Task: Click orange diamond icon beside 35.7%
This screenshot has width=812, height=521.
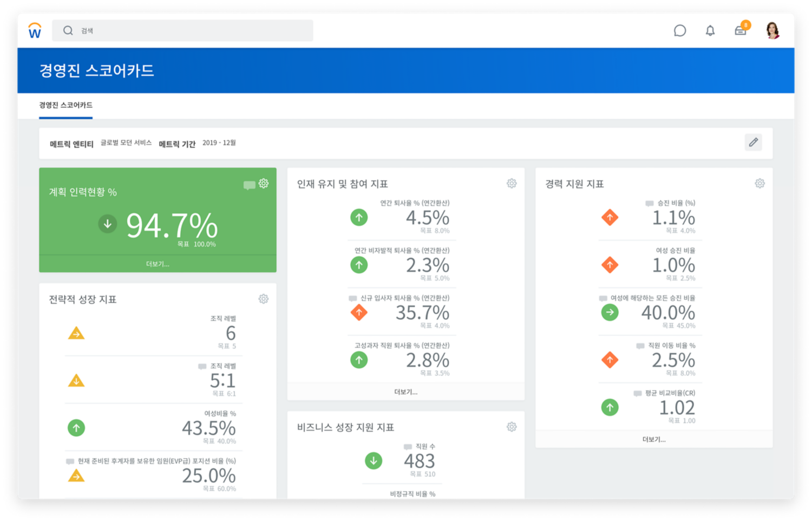Action: 359,312
